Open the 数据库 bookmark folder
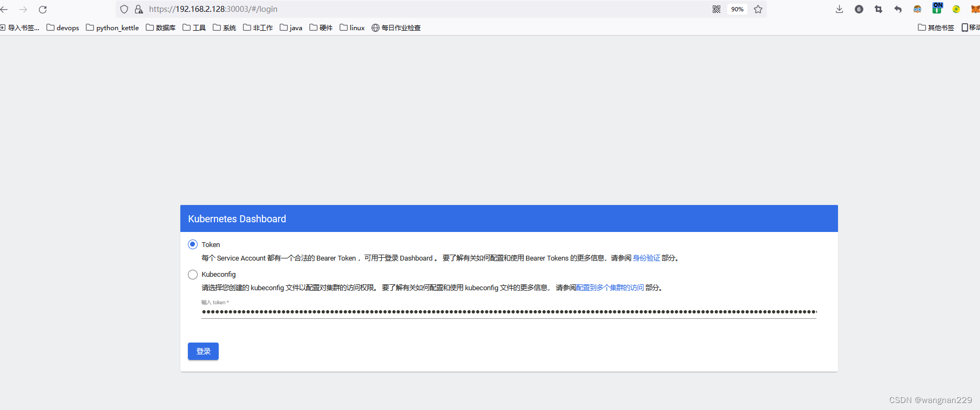The image size is (980, 410). pos(161,28)
